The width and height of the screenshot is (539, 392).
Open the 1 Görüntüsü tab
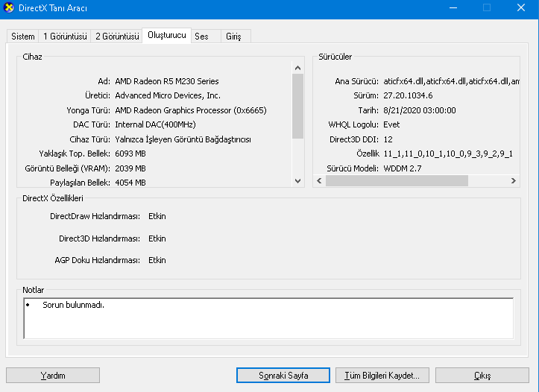(x=65, y=37)
